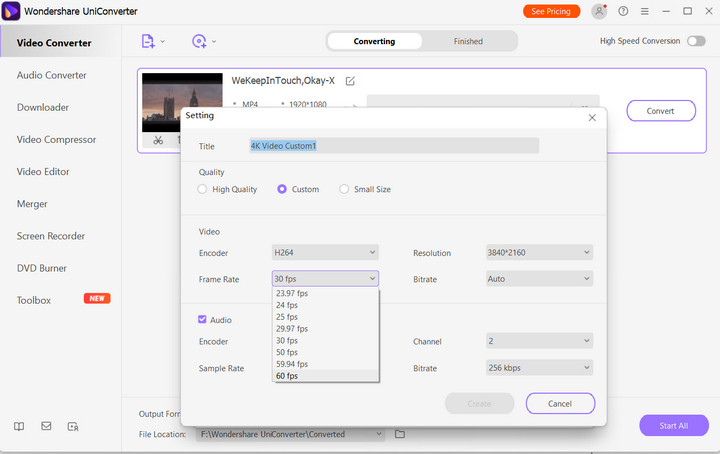Click the scissors trim icon under thumbnail

[x=158, y=141]
